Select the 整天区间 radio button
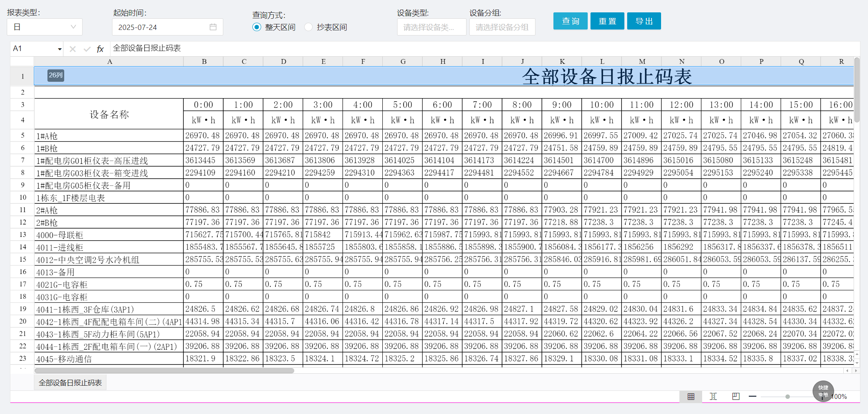 pos(257,27)
